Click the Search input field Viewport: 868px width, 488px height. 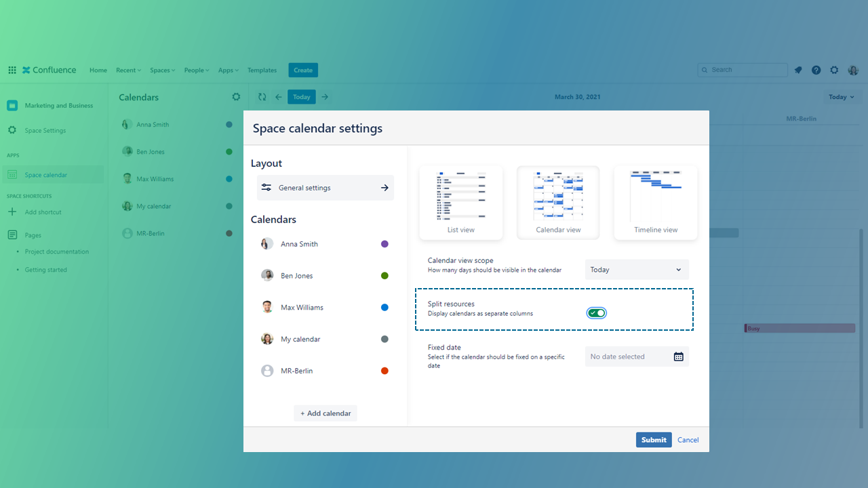click(x=742, y=69)
